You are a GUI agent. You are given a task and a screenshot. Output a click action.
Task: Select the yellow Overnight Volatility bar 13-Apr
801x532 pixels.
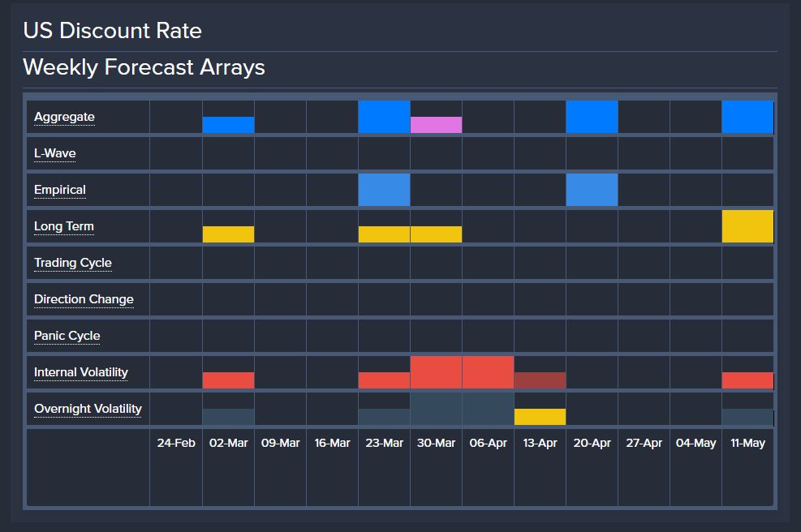point(540,417)
